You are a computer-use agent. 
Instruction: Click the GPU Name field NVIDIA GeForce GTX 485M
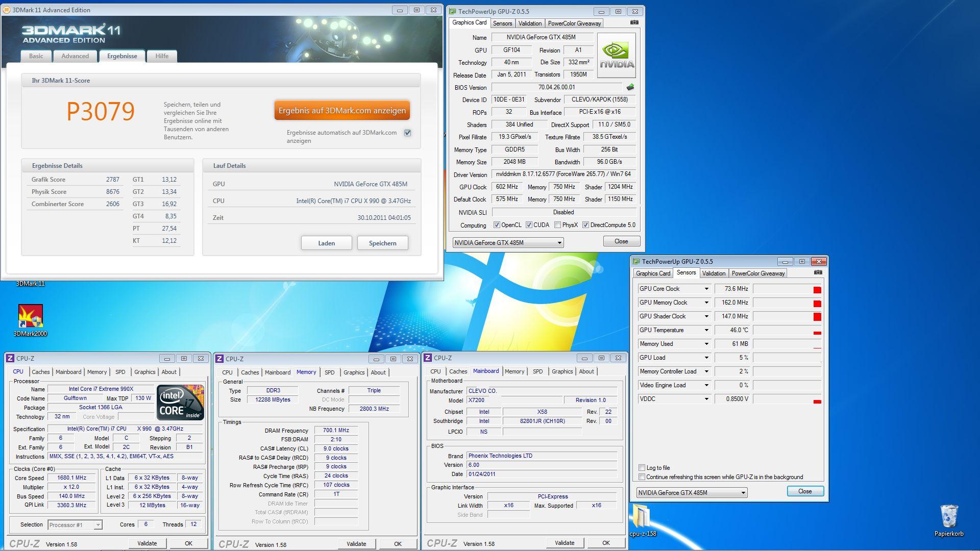coord(542,37)
